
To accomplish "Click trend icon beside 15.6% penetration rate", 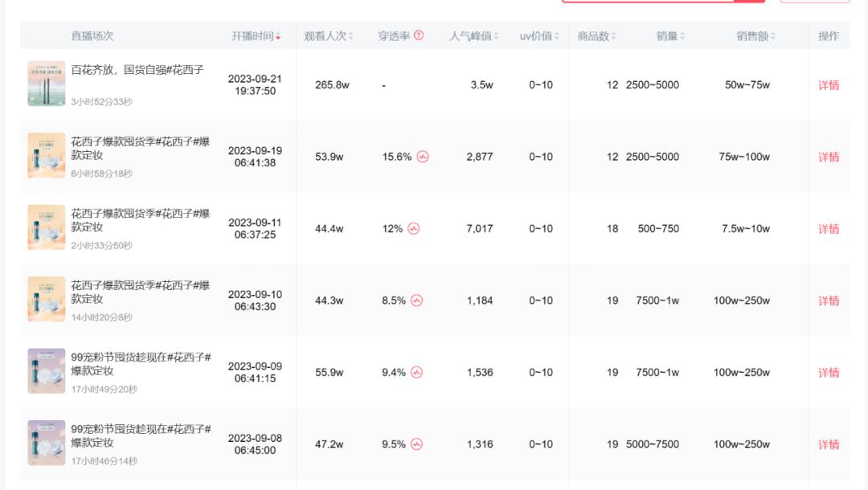I will click(x=423, y=157).
